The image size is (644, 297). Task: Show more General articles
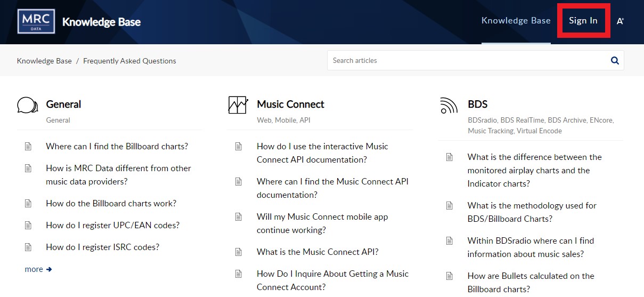pyautogui.click(x=38, y=270)
